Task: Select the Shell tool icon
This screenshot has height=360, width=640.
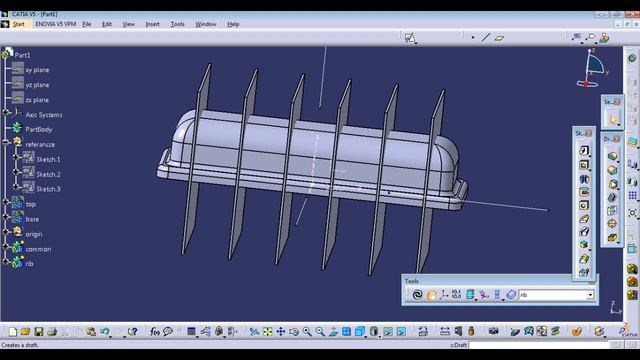Action: pos(612,198)
